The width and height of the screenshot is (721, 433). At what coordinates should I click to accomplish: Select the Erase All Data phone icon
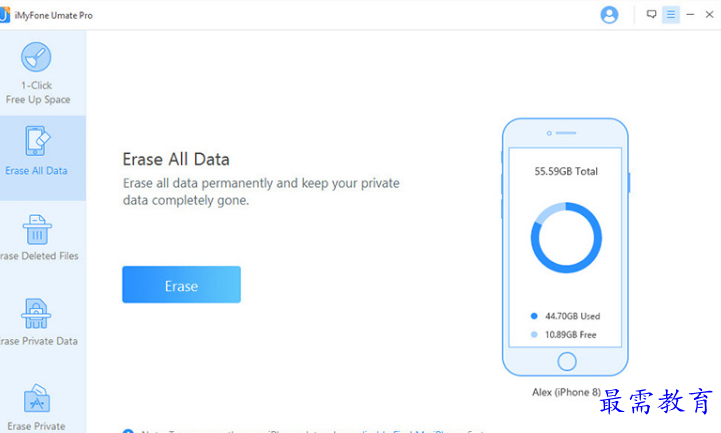[37, 141]
